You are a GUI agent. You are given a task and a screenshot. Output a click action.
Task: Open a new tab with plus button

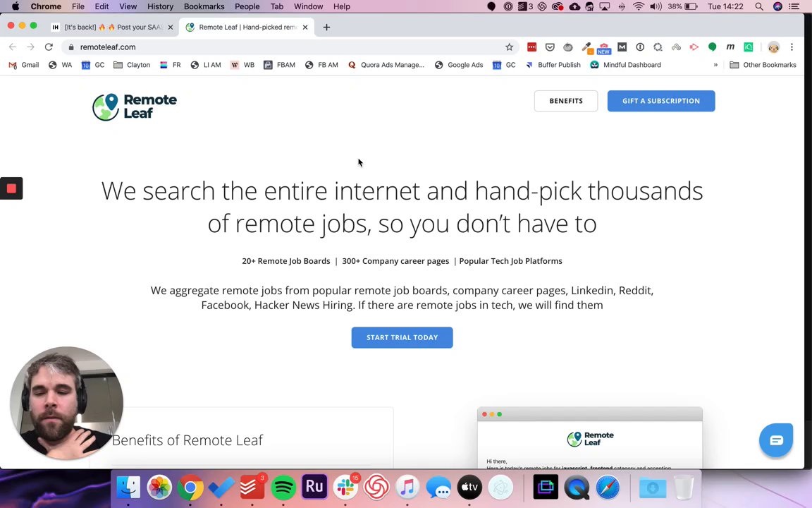coord(326,28)
